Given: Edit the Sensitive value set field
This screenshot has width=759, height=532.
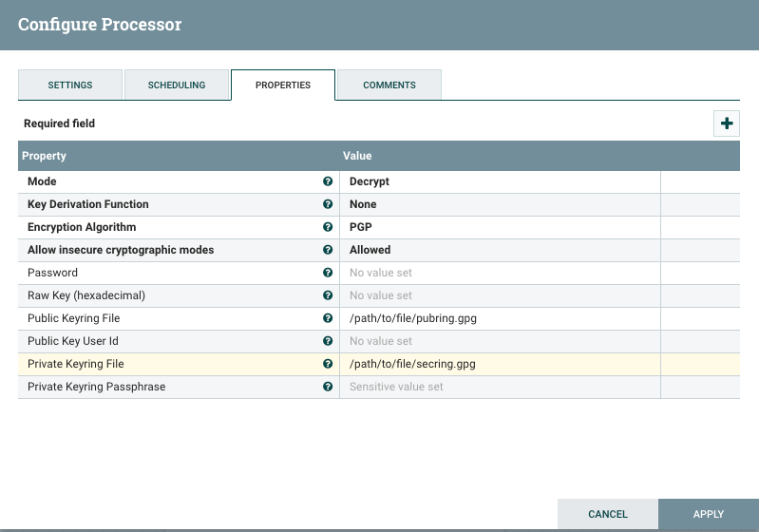Looking at the screenshot, I should click(x=500, y=387).
